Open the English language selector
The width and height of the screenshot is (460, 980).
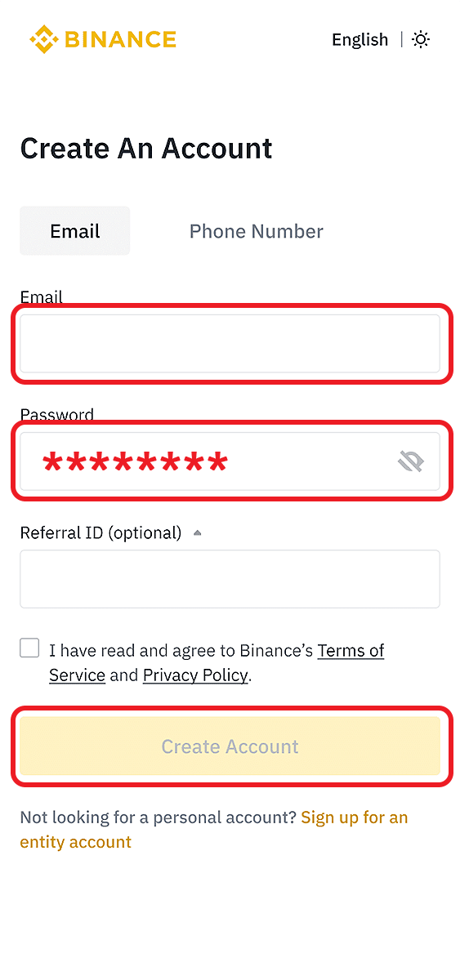coord(360,39)
